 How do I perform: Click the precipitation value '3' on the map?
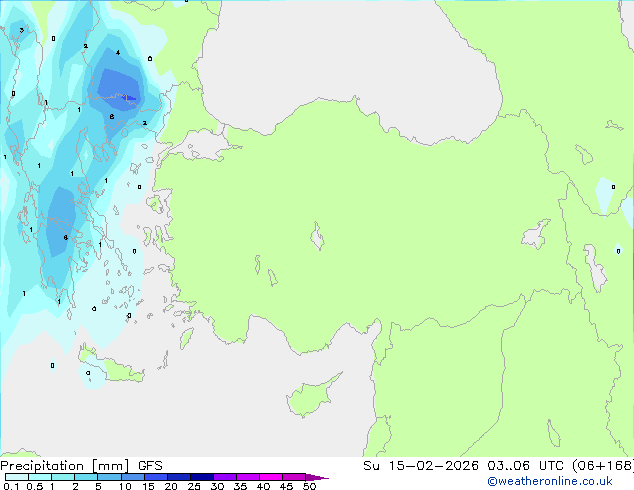tap(21, 30)
